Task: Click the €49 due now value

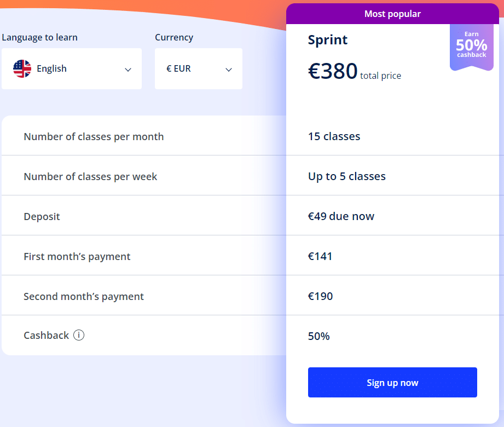Action: 341,216
